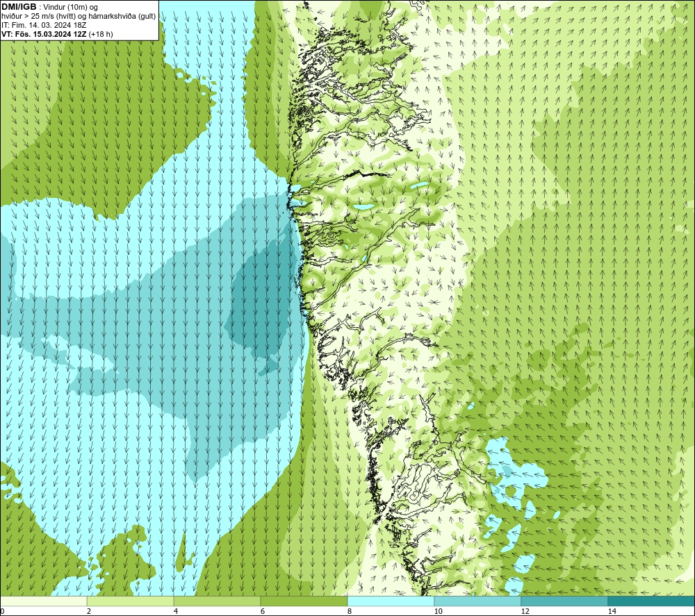Click the colour scale label 12
695x616 pixels.
click(x=525, y=612)
